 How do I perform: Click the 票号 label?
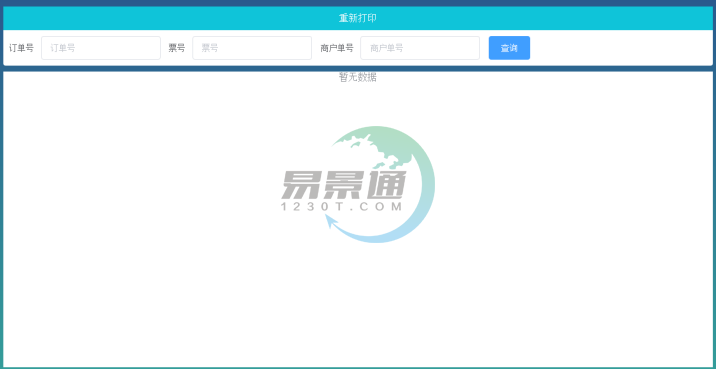point(177,48)
